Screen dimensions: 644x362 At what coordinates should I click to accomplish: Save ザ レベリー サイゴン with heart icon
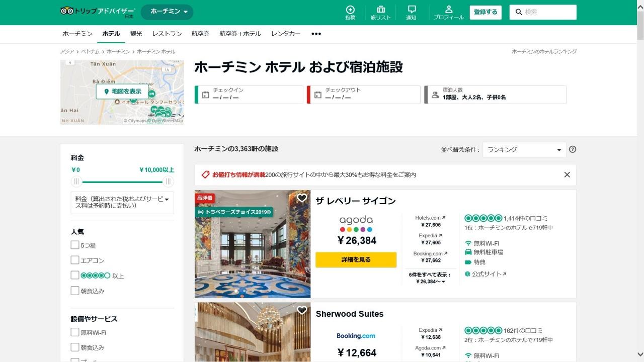point(302,198)
